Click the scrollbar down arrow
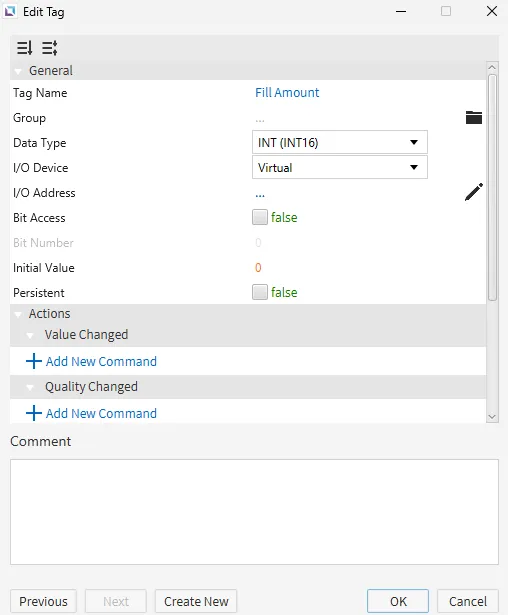This screenshot has width=508, height=615. [492, 417]
